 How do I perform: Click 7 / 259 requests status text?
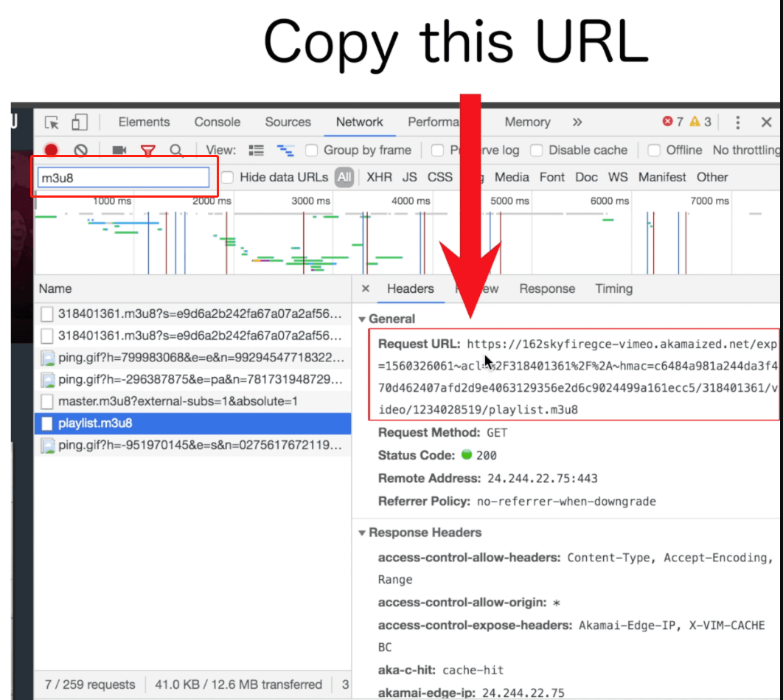click(x=90, y=685)
